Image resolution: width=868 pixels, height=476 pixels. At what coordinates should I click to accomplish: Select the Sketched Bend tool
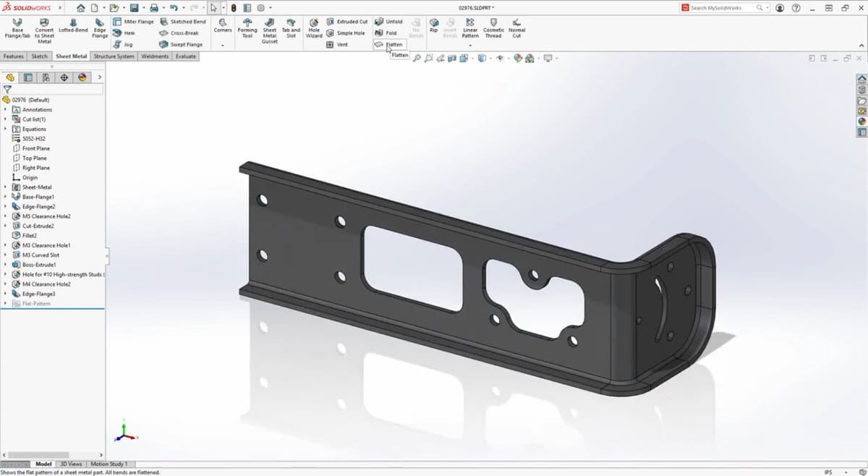pyautogui.click(x=183, y=22)
